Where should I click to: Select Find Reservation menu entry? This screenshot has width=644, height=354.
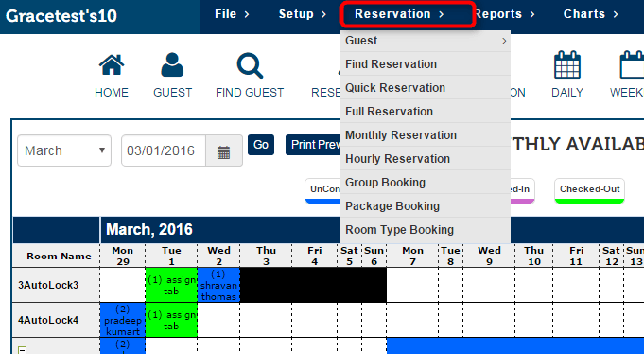pyautogui.click(x=426, y=64)
